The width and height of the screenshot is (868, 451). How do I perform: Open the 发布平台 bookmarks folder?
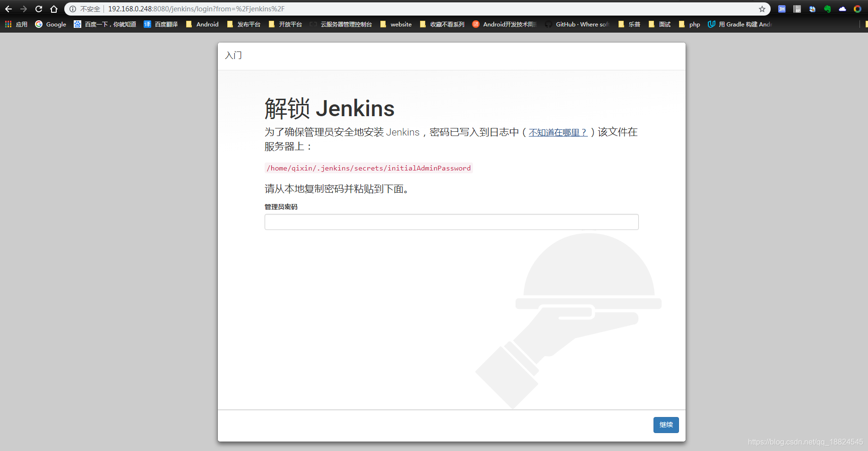coord(244,24)
